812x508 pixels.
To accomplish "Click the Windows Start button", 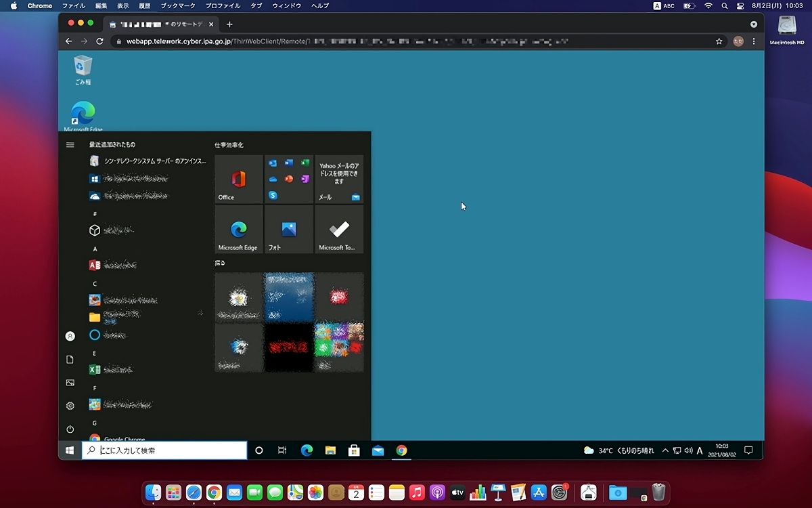I will 70,450.
